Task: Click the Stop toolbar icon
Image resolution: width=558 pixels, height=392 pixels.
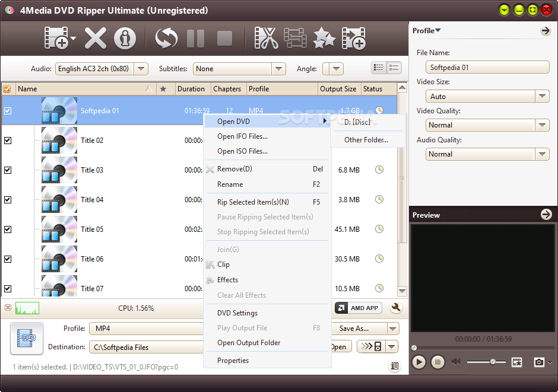Action: [224, 39]
